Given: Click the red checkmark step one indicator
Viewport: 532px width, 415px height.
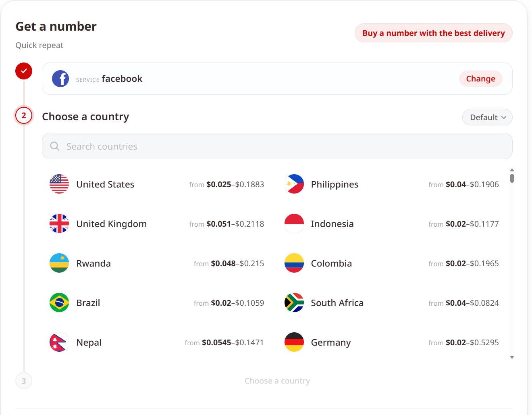Looking at the screenshot, I should click(24, 71).
